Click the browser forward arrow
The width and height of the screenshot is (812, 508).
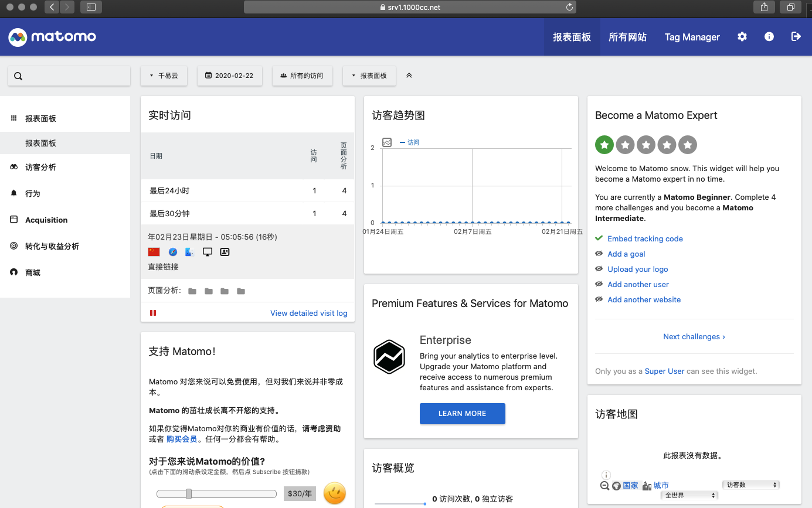(x=67, y=7)
